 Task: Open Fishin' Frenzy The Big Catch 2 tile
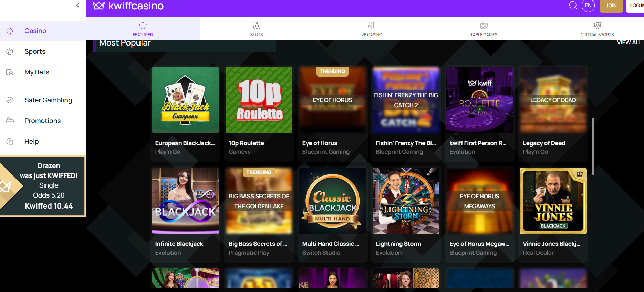(x=406, y=100)
